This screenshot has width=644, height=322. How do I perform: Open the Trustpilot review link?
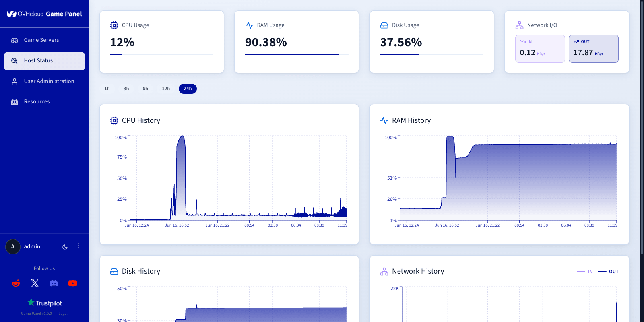click(x=44, y=303)
